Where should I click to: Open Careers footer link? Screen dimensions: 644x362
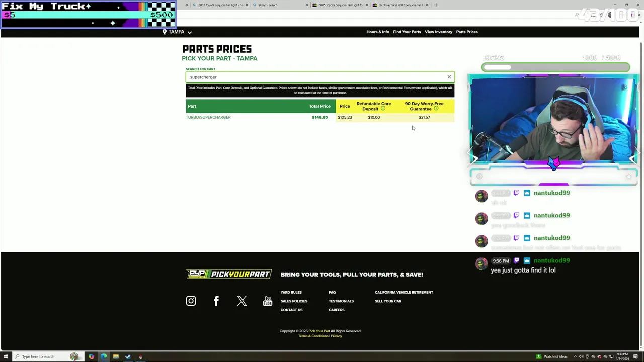coord(337,310)
